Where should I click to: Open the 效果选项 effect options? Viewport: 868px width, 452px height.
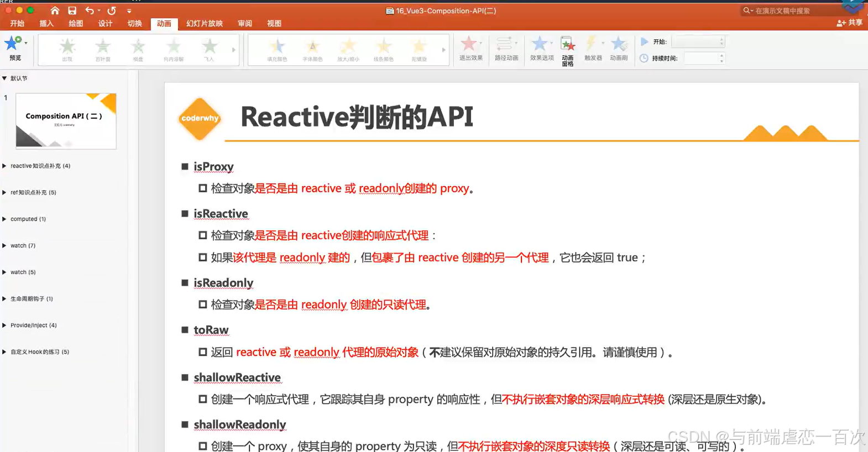(542, 48)
